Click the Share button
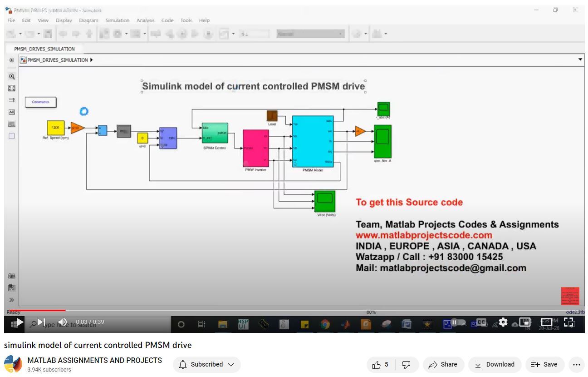588x377 pixels. point(443,364)
